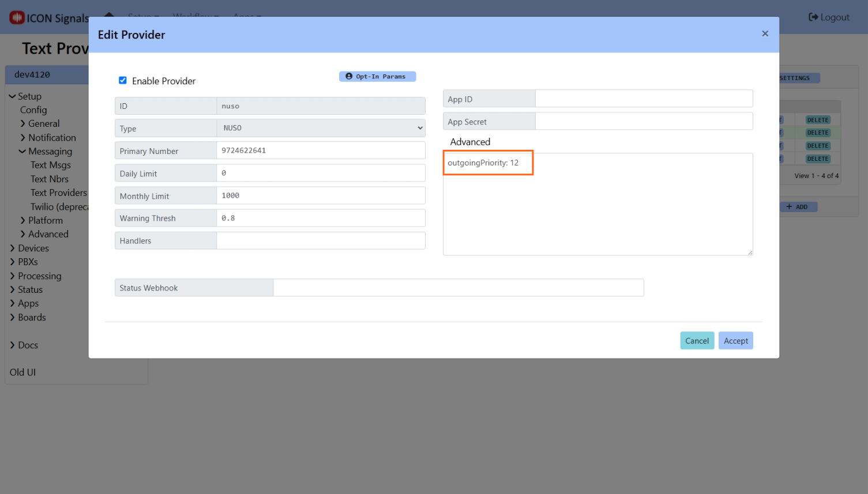Uncheck the Enable Provider checkbox

pos(123,80)
